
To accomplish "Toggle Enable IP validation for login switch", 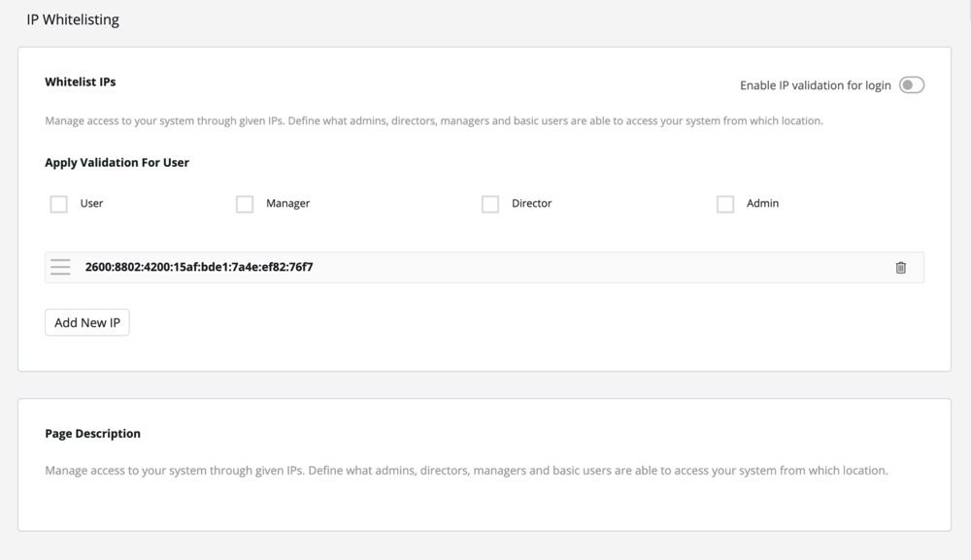I will pos(912,84).
